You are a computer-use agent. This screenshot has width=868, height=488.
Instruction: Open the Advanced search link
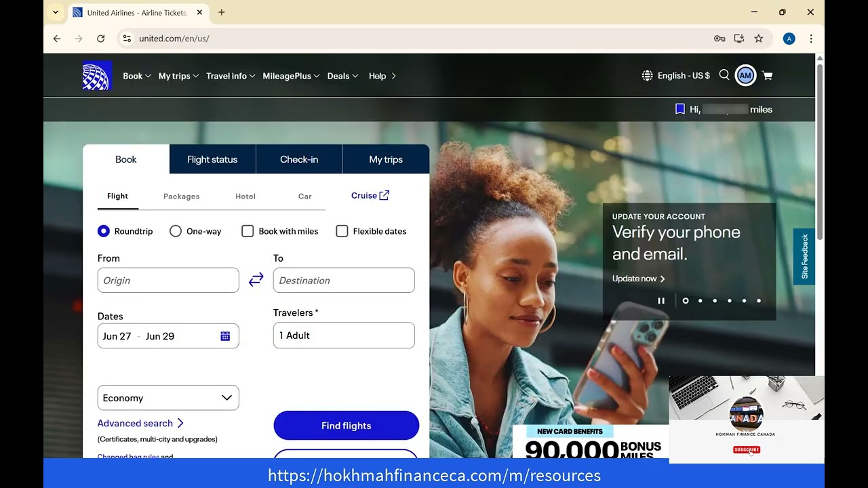140,423
